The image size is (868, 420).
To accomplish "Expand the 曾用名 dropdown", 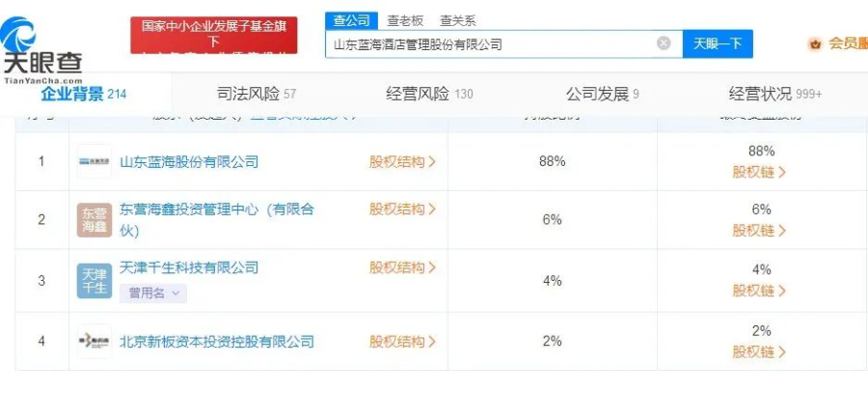I will pos(152,293).
